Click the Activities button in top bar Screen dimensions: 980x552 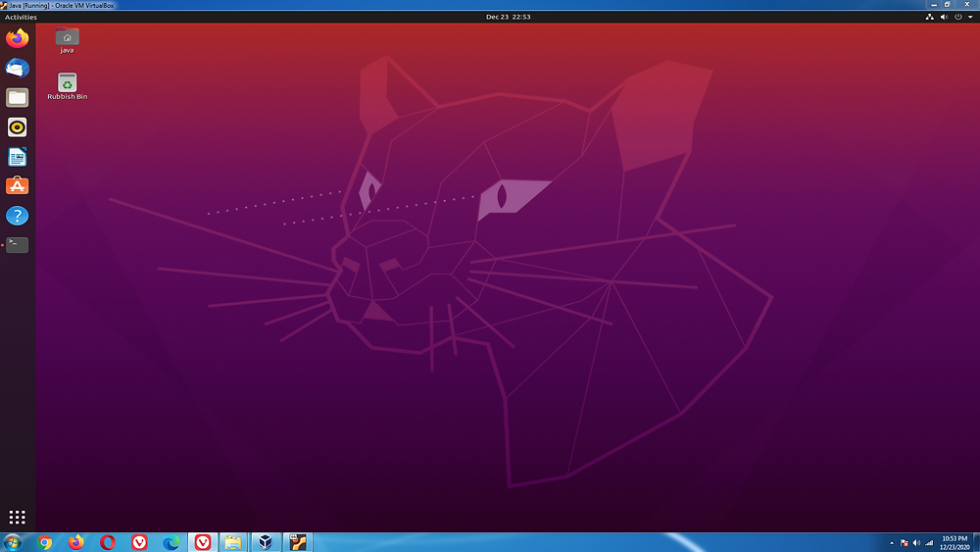click(x=21, y=17)
